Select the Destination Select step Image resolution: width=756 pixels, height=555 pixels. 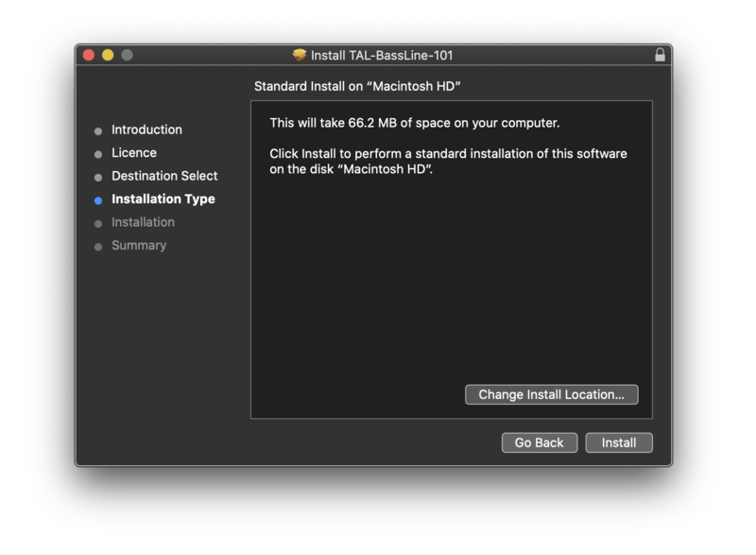164,176
